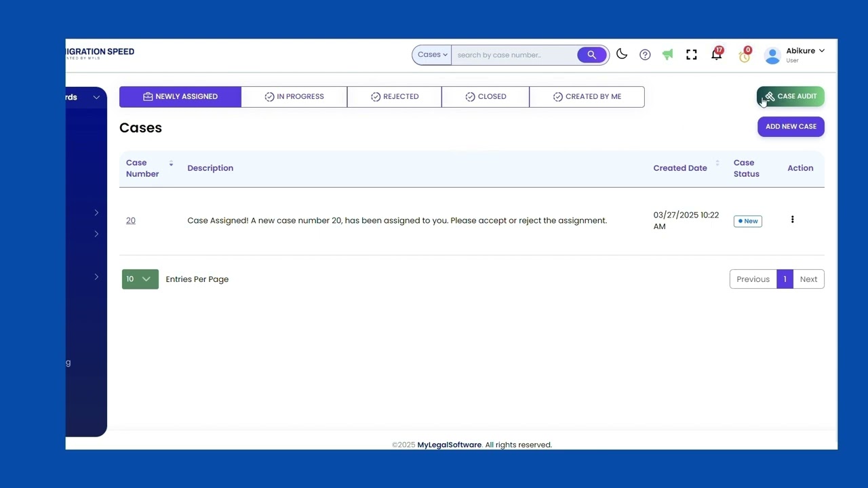Open notifications bell with 17 badge
The width and height of the screenshot is (868, 488).
(x=717, y=54)
